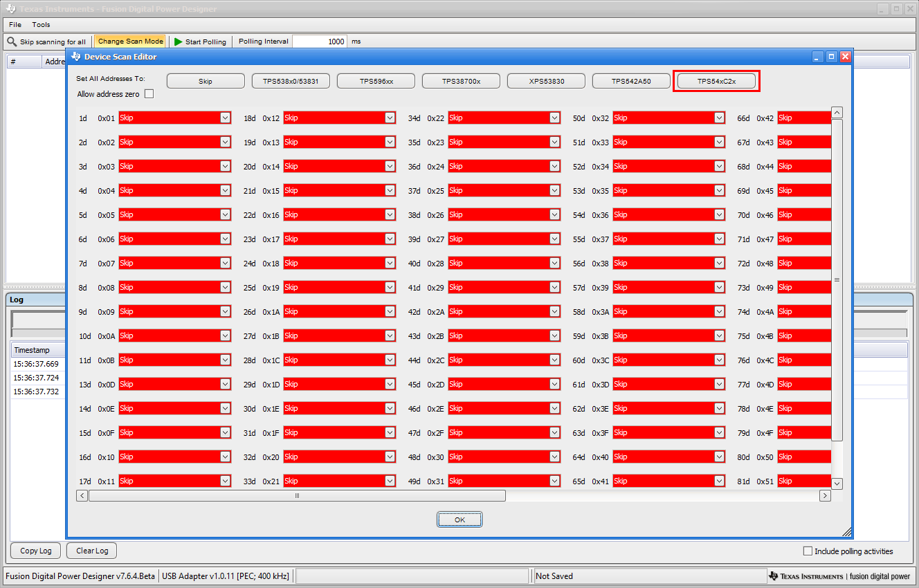
Task: Click the Polling Interval input field
Action: (319, 42)
